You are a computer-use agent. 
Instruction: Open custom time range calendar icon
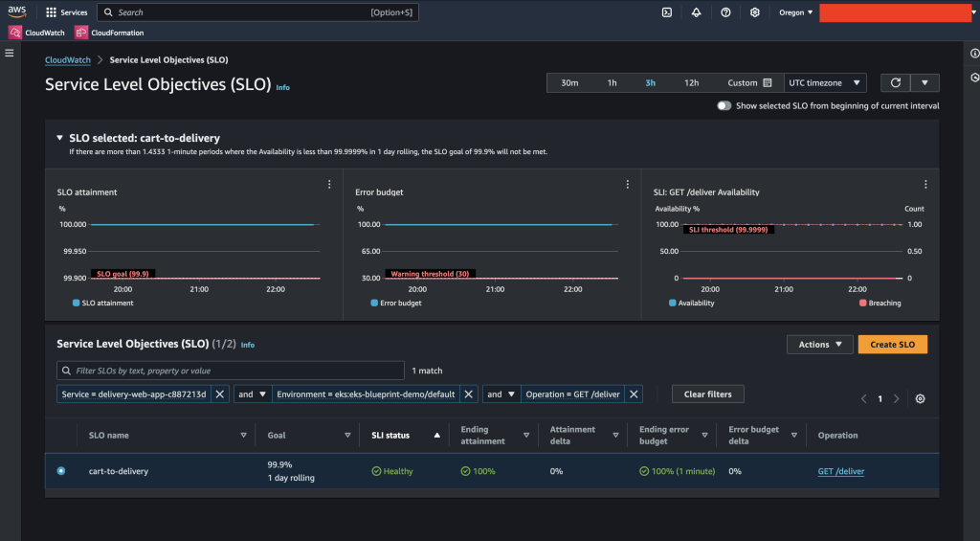768,82
